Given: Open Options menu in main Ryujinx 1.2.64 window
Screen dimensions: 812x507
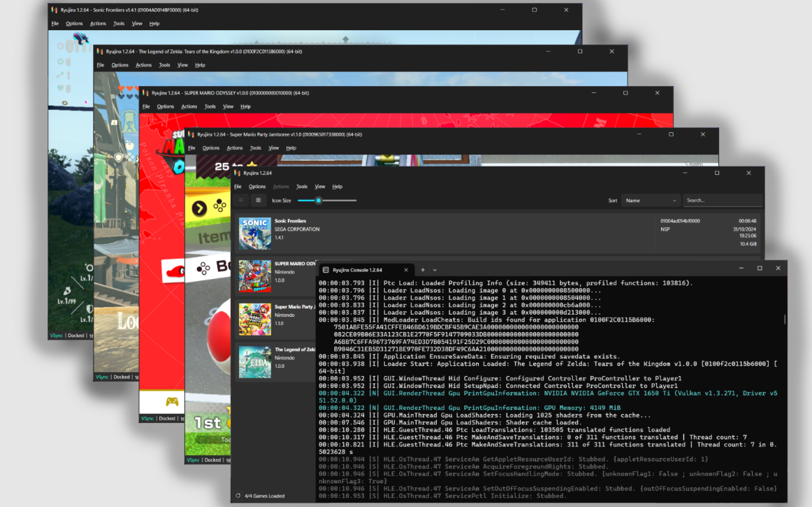Looking at the screenshot, I should [x=257, y=187].
